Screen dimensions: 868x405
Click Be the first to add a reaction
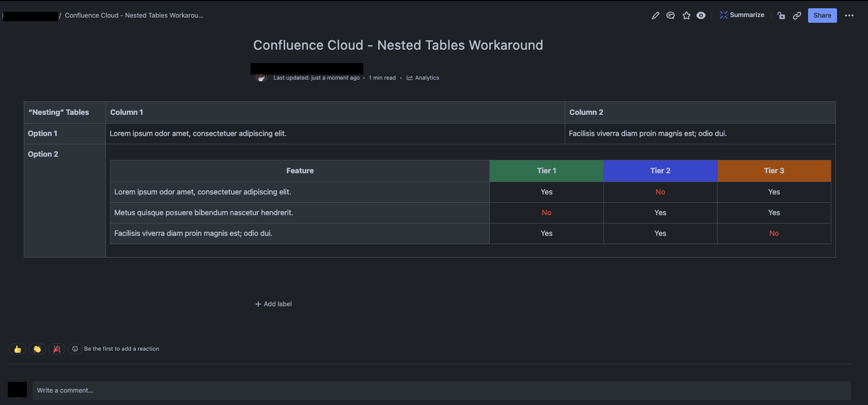[x=121, y=349]
